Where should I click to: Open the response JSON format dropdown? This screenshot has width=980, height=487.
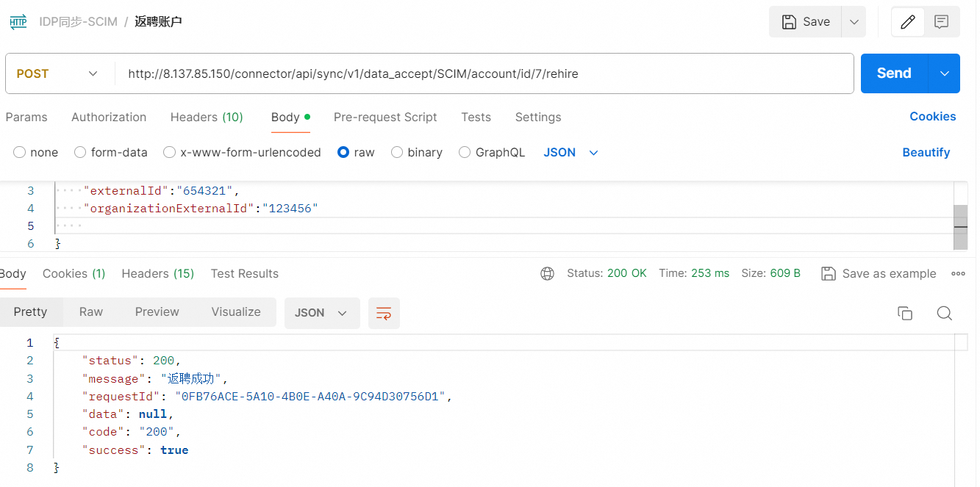point(322,313)
